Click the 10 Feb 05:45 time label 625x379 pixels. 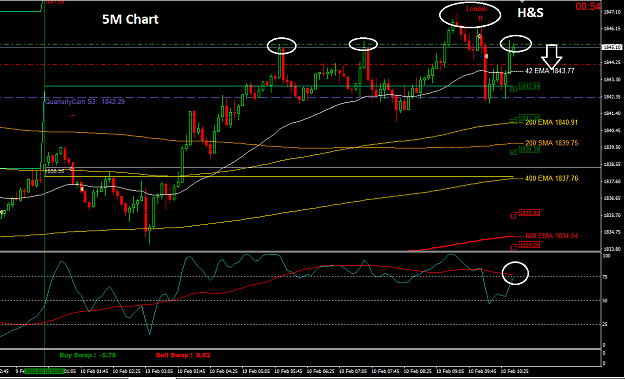pyautogui.click(x=290, y=371)
